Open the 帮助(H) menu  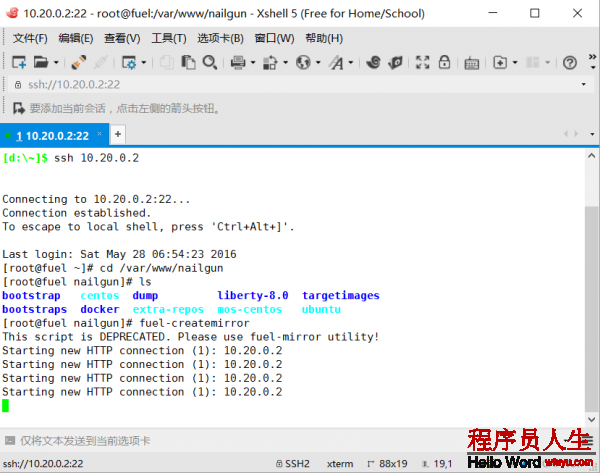pos(324,38)
